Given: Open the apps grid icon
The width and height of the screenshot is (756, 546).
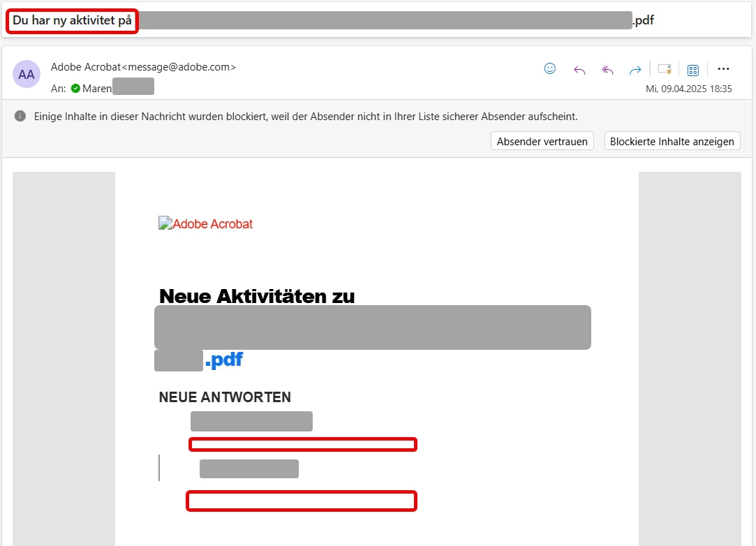Looking at the screenshot, I should coord(693,71).
